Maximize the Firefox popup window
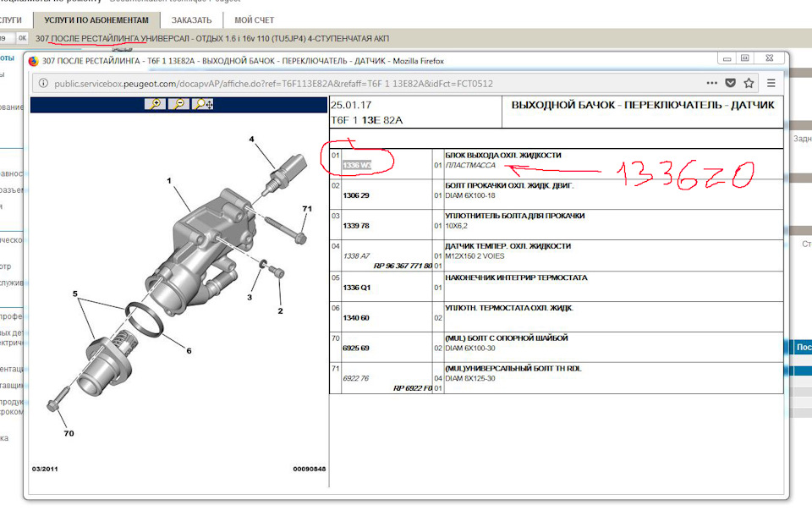This screenshot has width=812, height=527. [x=744, y=58]
